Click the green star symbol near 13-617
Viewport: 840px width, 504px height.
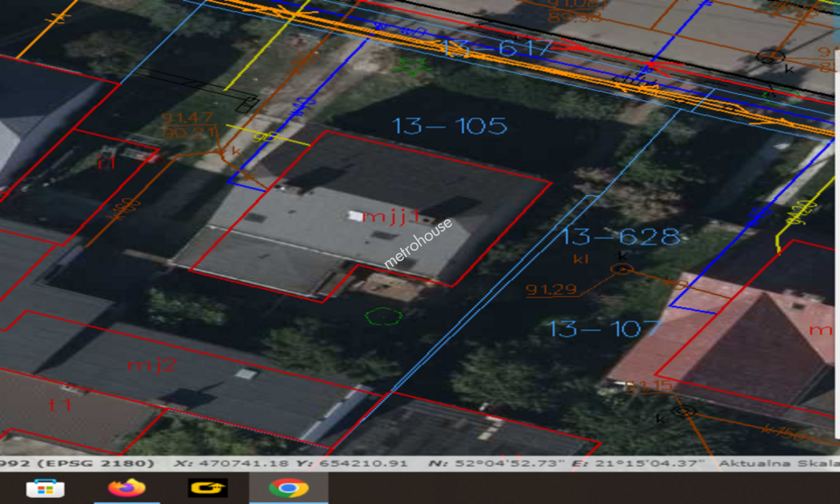[x=412, y=66]
